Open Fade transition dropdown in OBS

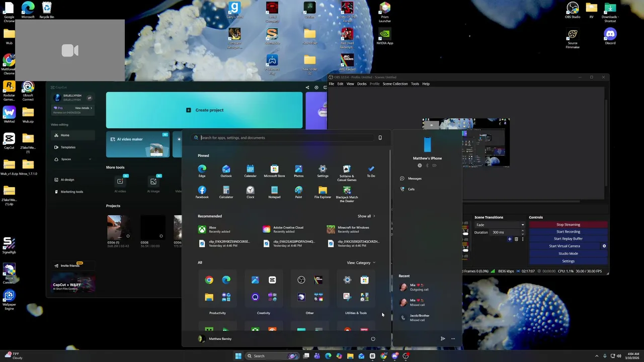[500, 225]
